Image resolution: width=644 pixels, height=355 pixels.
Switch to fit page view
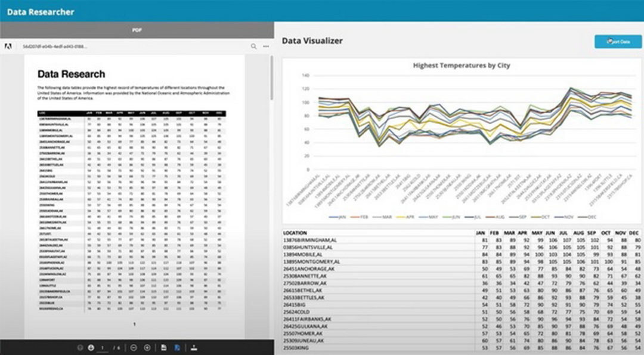[x=164, y=347]
